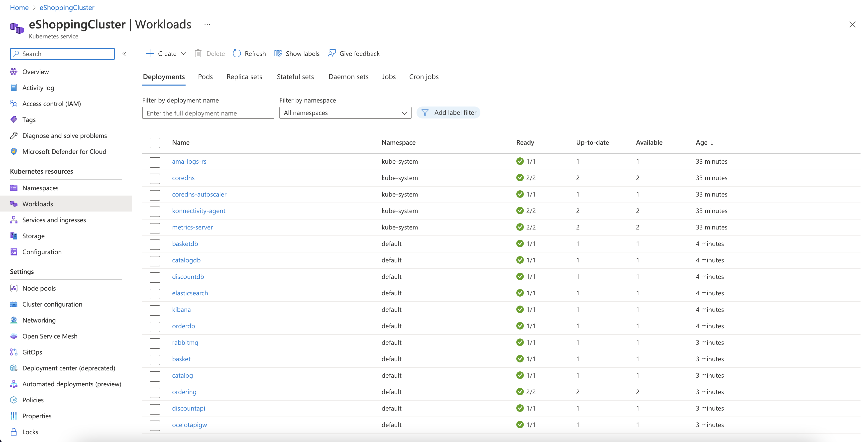Screen dimensions: 868x442
Task: Switch to the Daemon sets tab
Action: point(348,77)
